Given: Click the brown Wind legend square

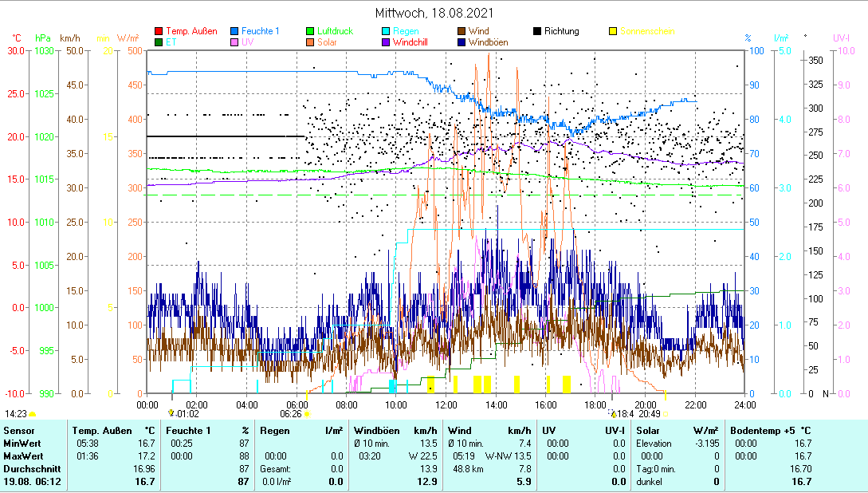Looking at the screenshot, I should pyautogui.click(x=461, y=32).
